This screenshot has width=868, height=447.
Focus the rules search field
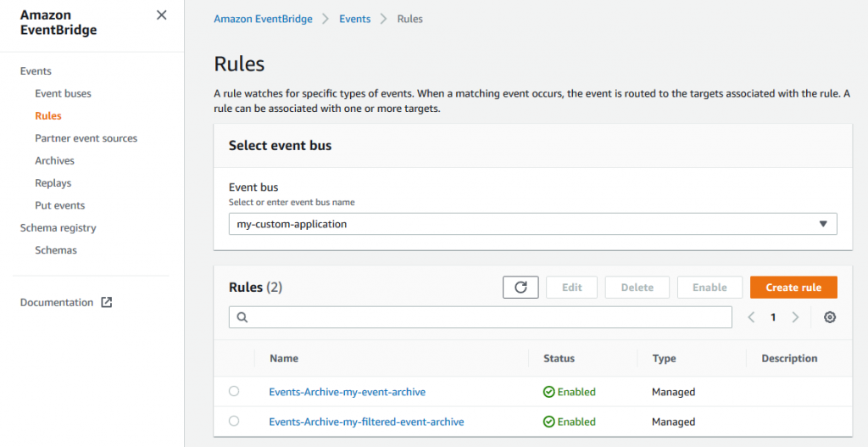point(481,317)
